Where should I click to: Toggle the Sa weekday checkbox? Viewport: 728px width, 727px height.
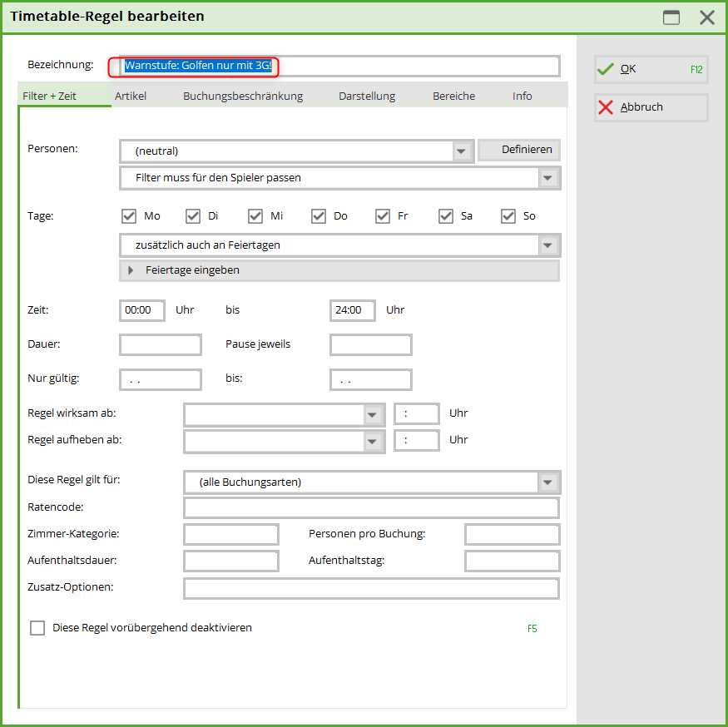tap(446, 216)
